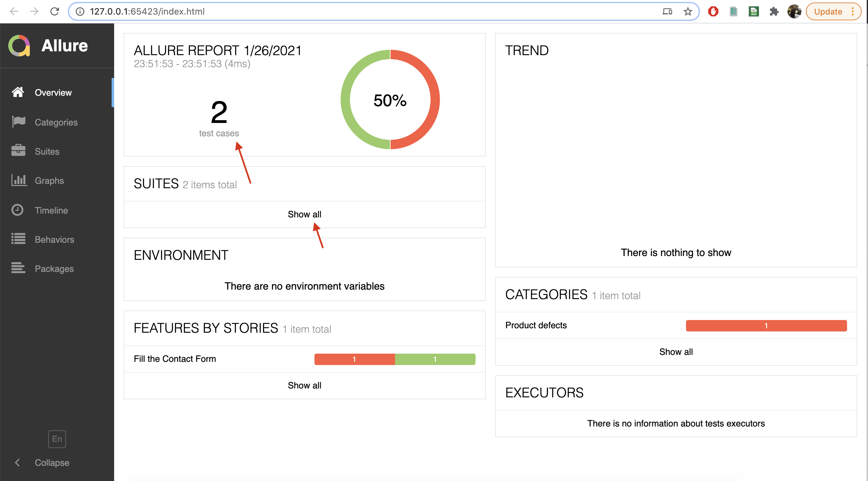Viewport: 868px width, 481px height.
Task: Open the En language selector
Action: (x=57, y=439)
